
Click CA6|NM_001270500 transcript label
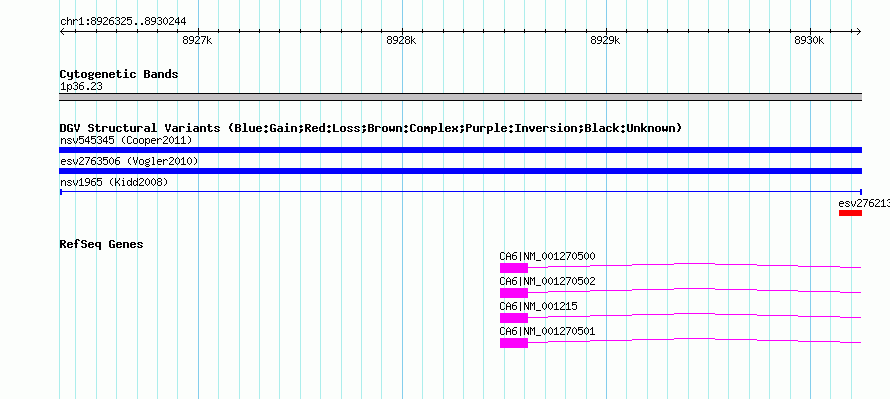pyautogui.click(x=547, y=257)
